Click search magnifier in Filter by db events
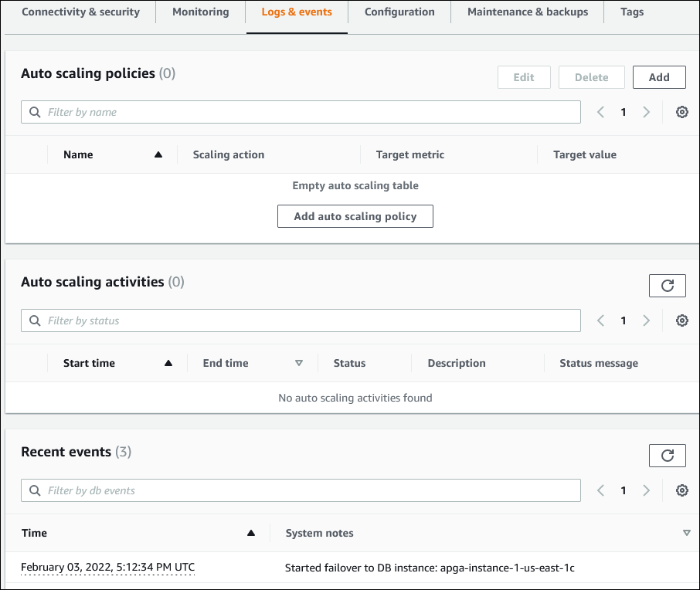700x590 pixels. tap(34, 490)
